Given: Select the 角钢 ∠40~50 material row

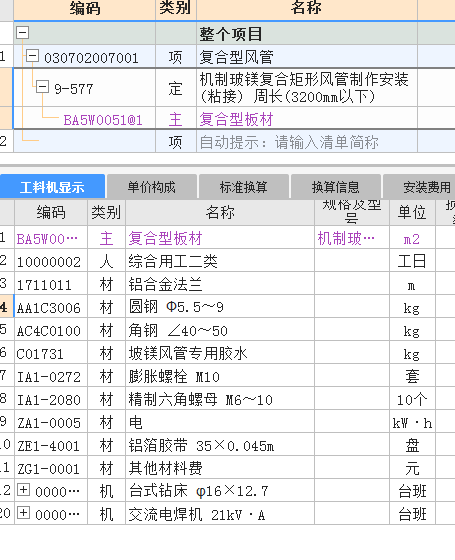Looking at the screenshot, I should 220,330.
